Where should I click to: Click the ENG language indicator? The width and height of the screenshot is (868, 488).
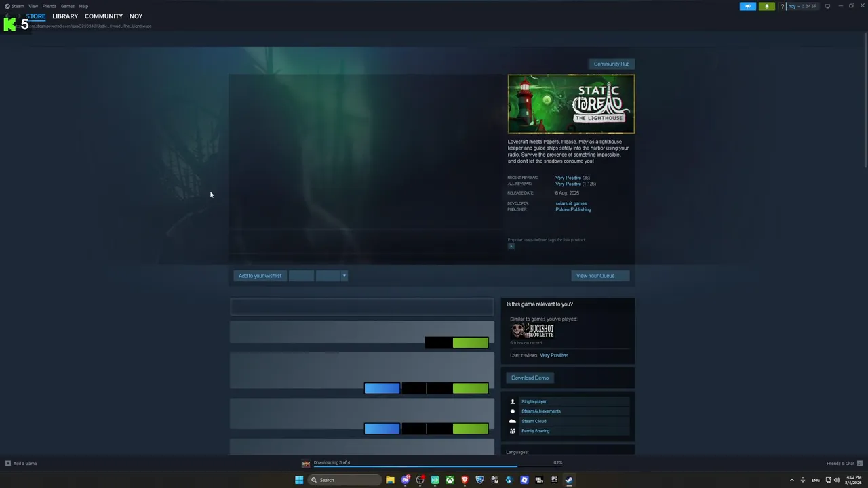816,480
